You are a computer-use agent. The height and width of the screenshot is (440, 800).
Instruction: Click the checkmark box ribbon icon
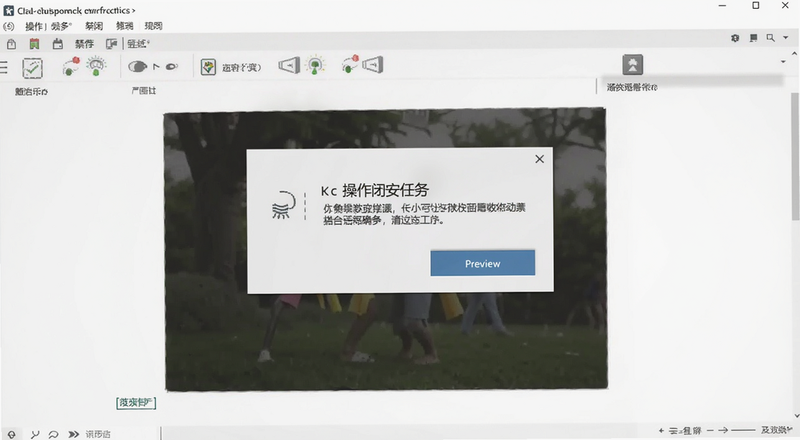[32, 68]
